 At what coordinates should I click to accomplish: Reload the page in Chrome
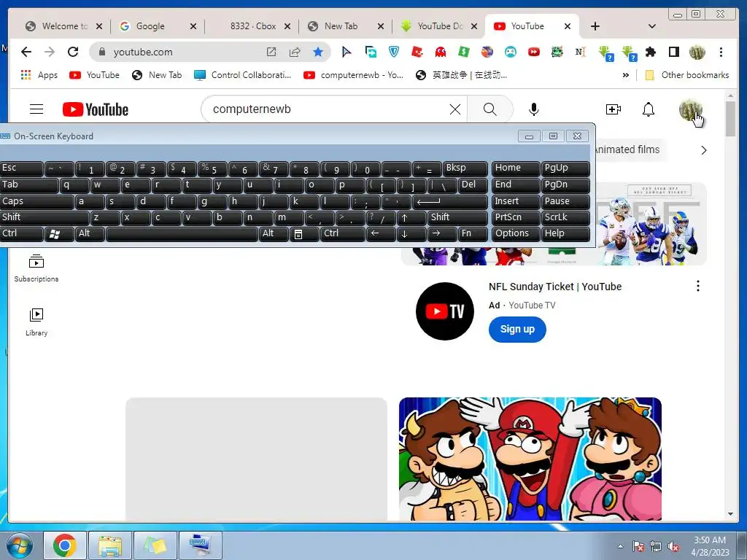pos(72,52)
